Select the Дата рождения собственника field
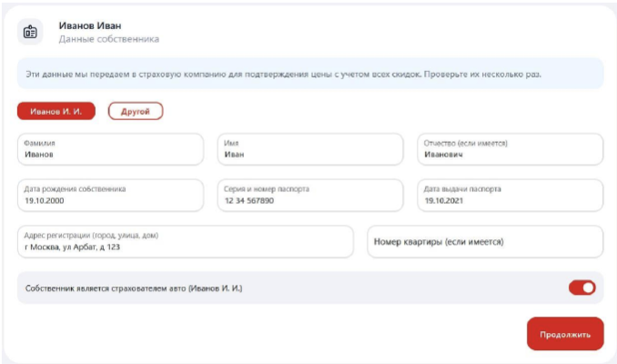Screen dimensions: 617x364 tap(111, 195)
